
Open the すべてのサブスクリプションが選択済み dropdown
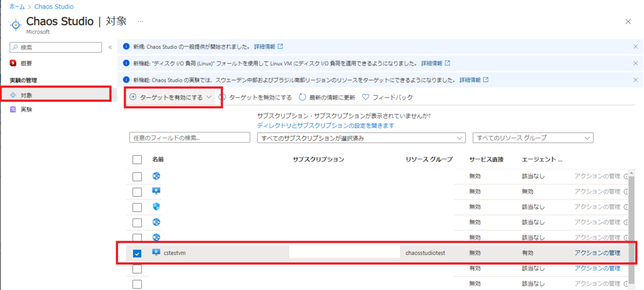click(361, 138)
